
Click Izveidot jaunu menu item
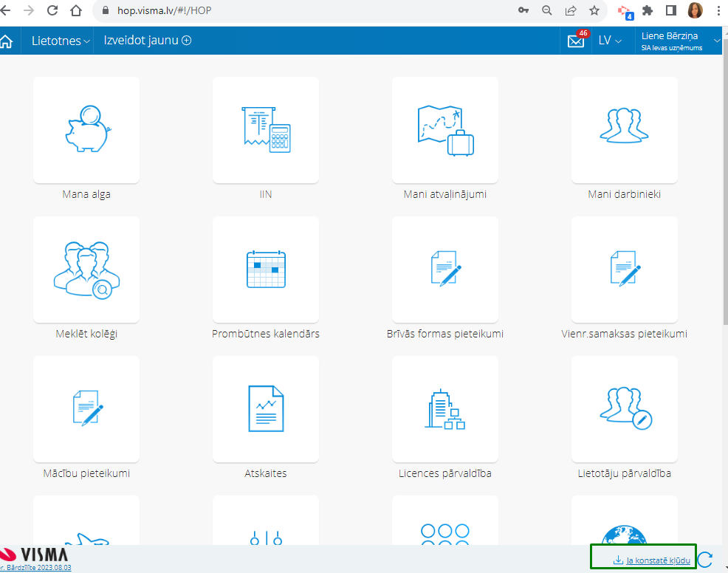click(x=148, y=41)
